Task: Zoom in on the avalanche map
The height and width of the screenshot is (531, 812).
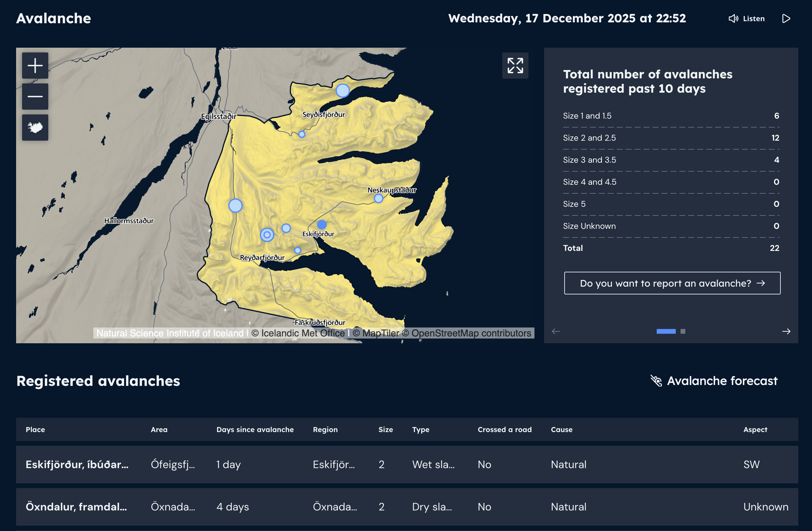Action: coord(35,66)
